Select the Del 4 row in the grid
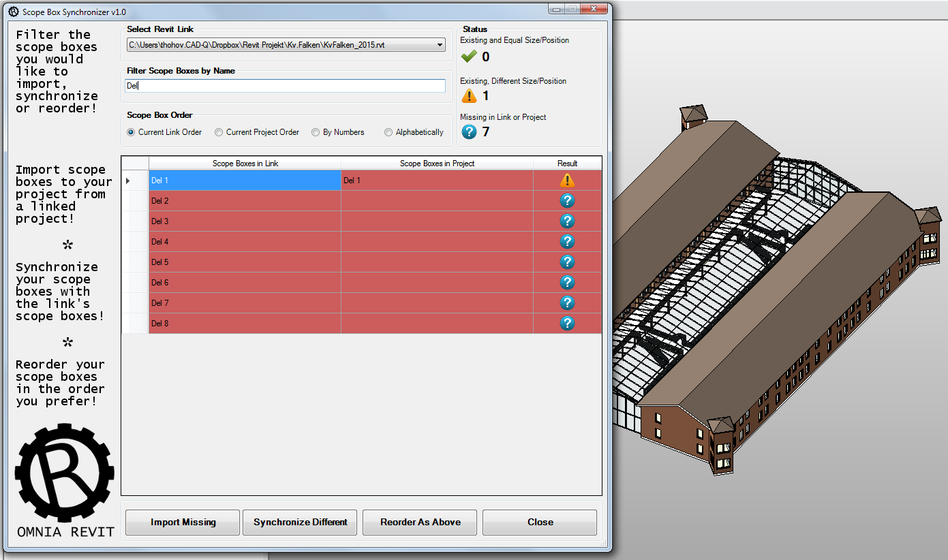 [239, 241]
